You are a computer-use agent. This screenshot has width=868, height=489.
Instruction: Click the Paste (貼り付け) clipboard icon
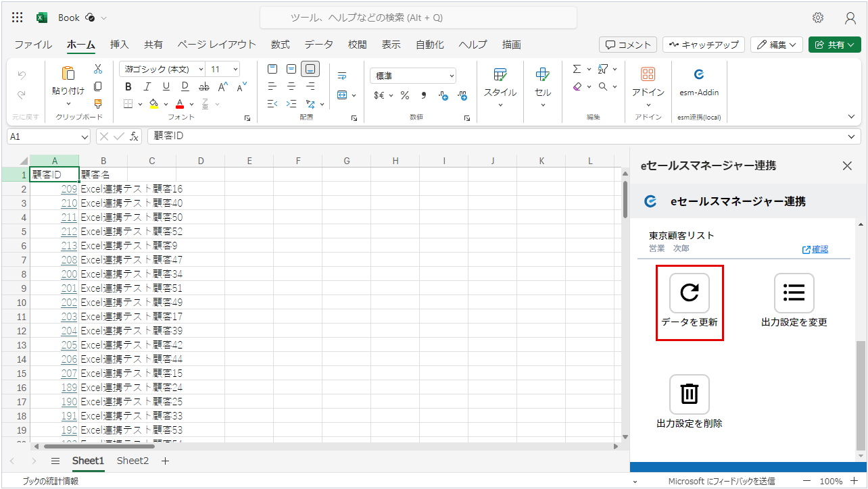click(x=68, y=73)
